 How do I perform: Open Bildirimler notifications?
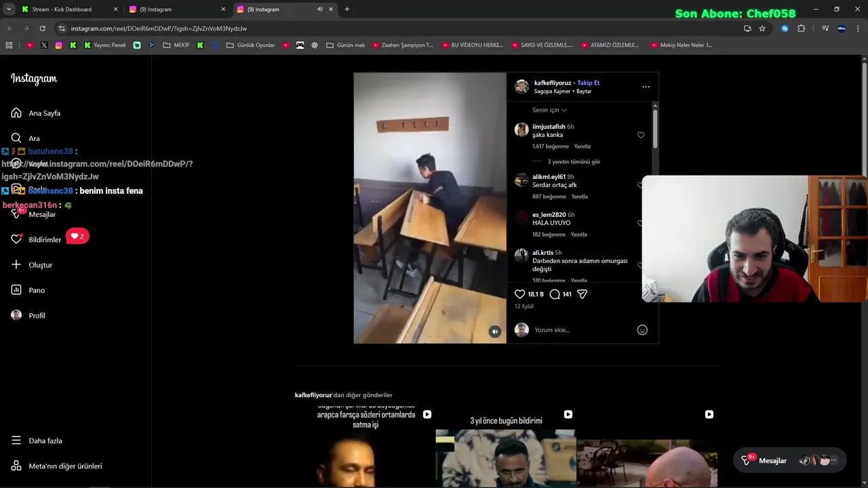tap(36, 239)
